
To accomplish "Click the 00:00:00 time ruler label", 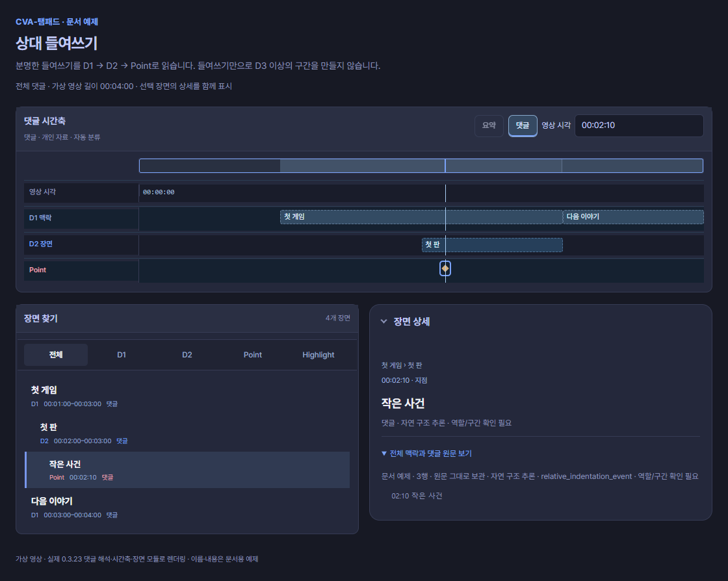I will tap(159, 192).
